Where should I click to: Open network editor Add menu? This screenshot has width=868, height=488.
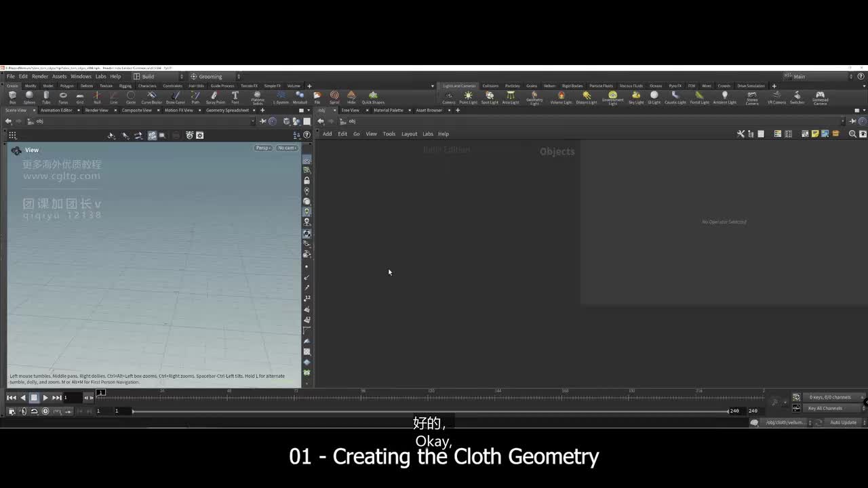point(328,134)
